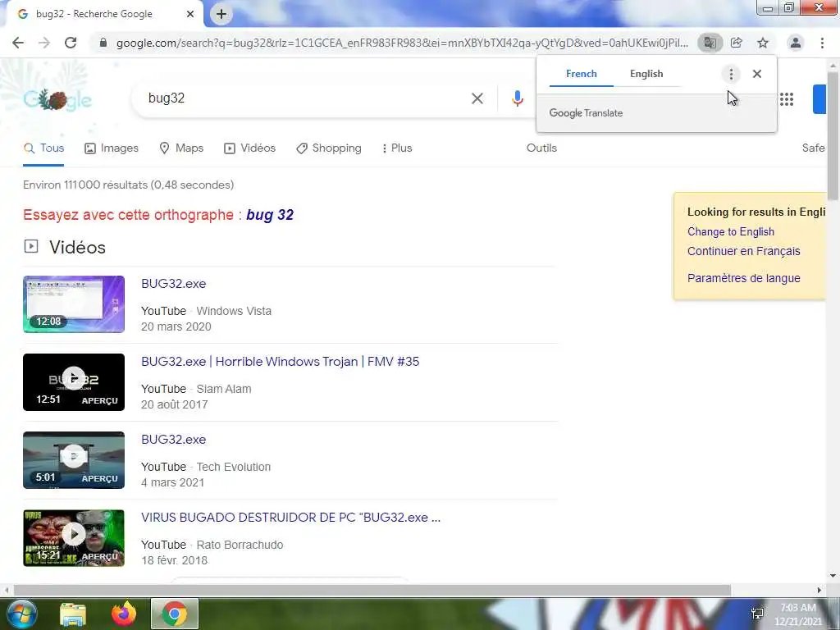The image size is (840, 630).
Task: Click the Google Translate icon in address bar
Action: 710,43
